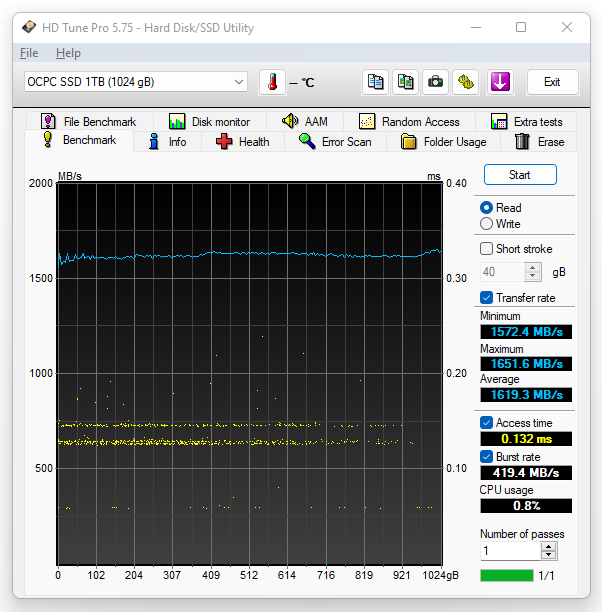The width and height of the screenshot is (602, 612).
Task: Click the Erase trash can icon
Action: (522, 141)
